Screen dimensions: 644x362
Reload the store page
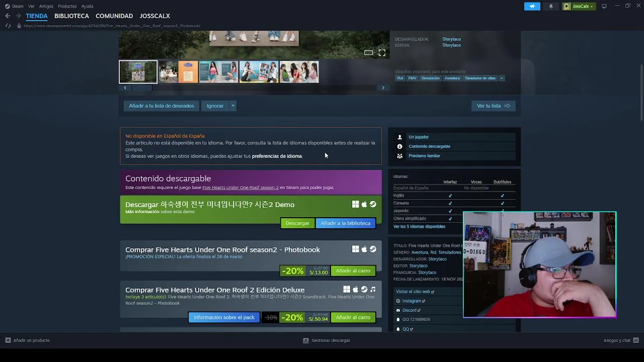[9, 26]
